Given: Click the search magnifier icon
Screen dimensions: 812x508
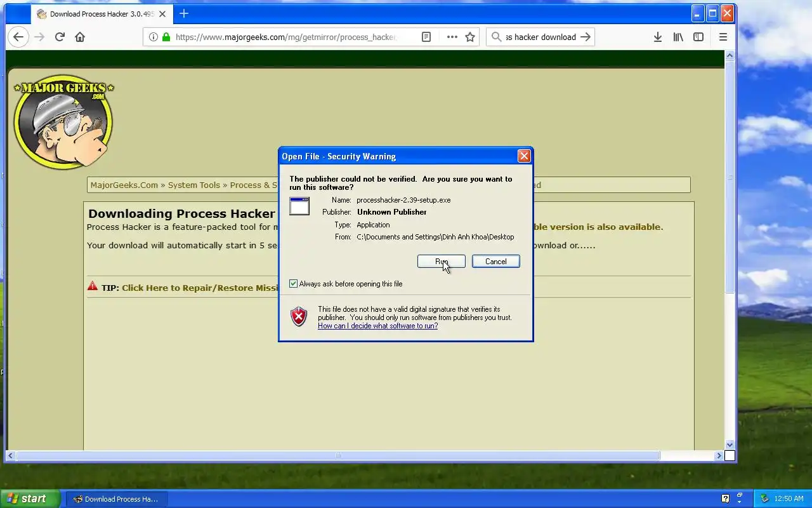Looking at the screenshot, I should click(496, 37).
